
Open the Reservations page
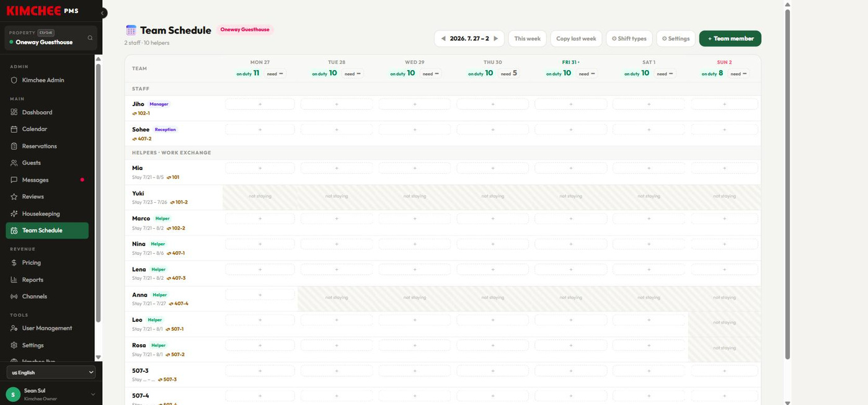(47, 146)
